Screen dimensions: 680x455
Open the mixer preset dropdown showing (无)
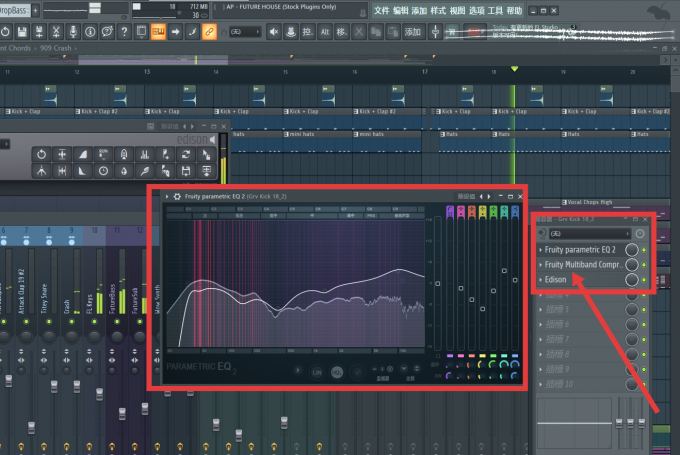(x=590, y=234)
